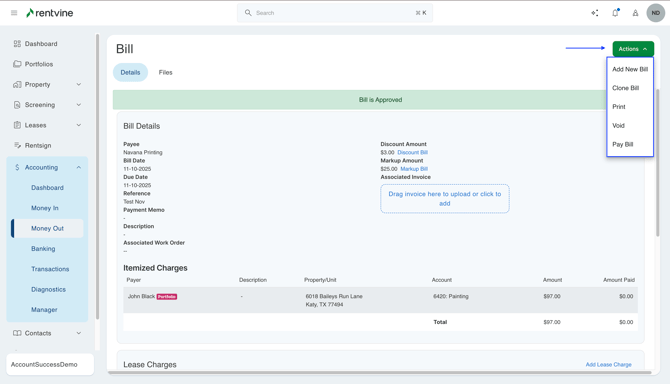The image size is (670, 384).
Task: Click the invoice upload drop area
Action: 445,199
